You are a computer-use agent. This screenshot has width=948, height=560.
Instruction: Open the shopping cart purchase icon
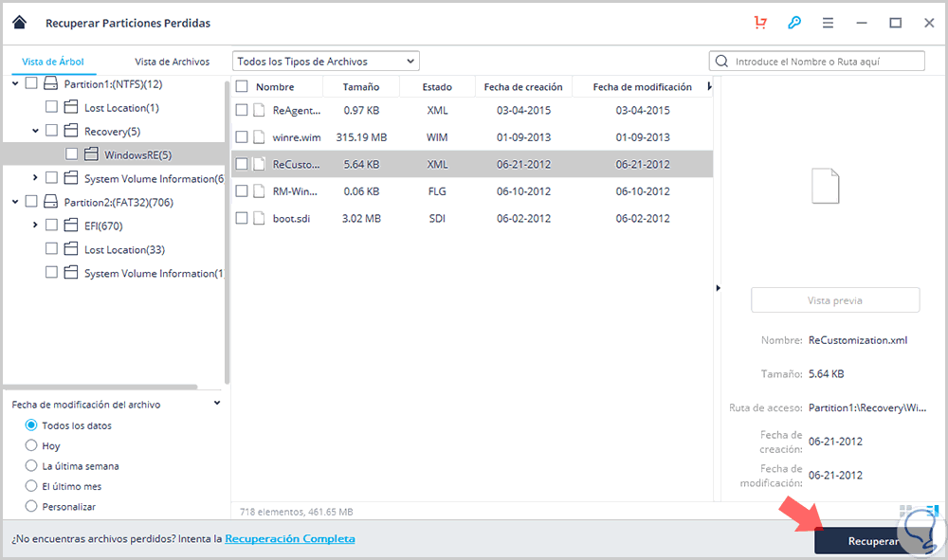click(x=760, y=23)
